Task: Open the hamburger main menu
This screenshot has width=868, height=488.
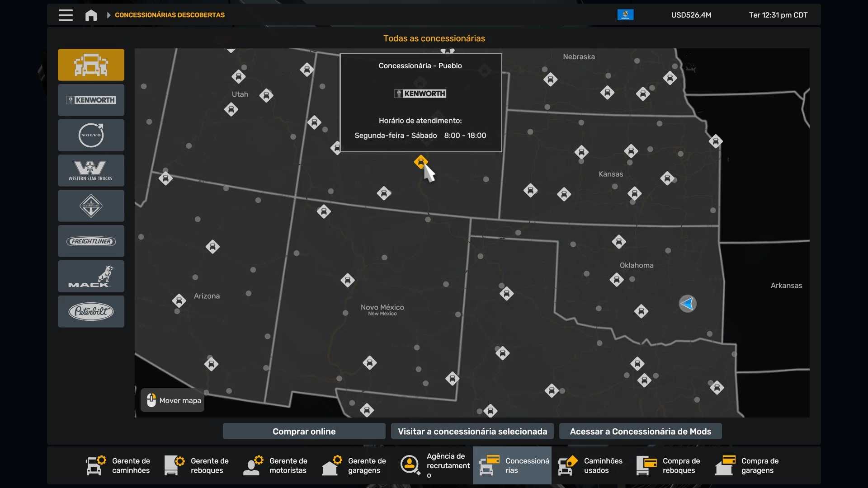Action: click(x=66, y=15)
